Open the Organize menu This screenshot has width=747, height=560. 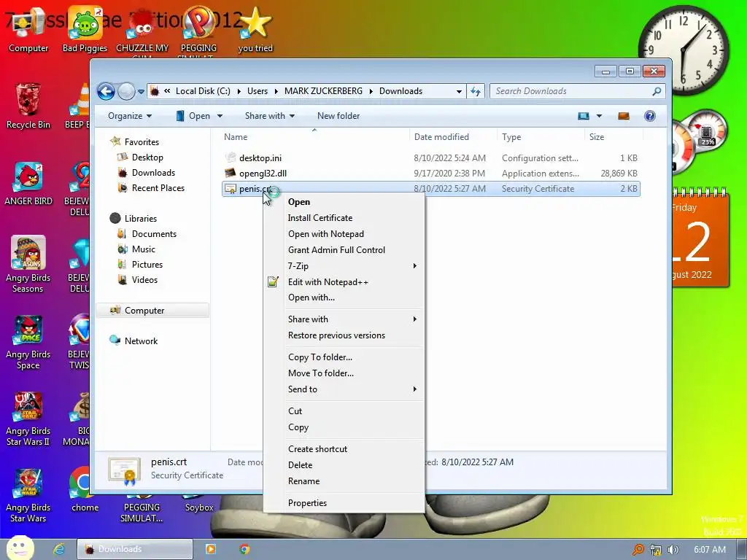(130, 116)
